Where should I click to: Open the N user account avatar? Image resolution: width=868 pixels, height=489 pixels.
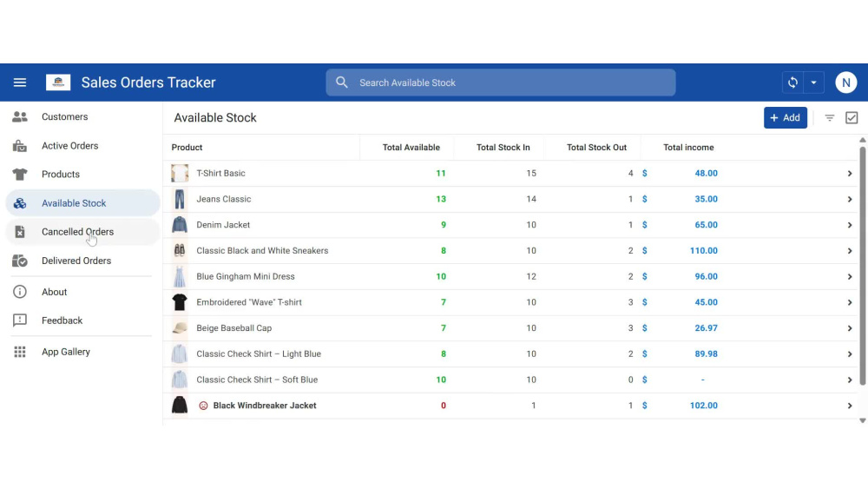845,83
